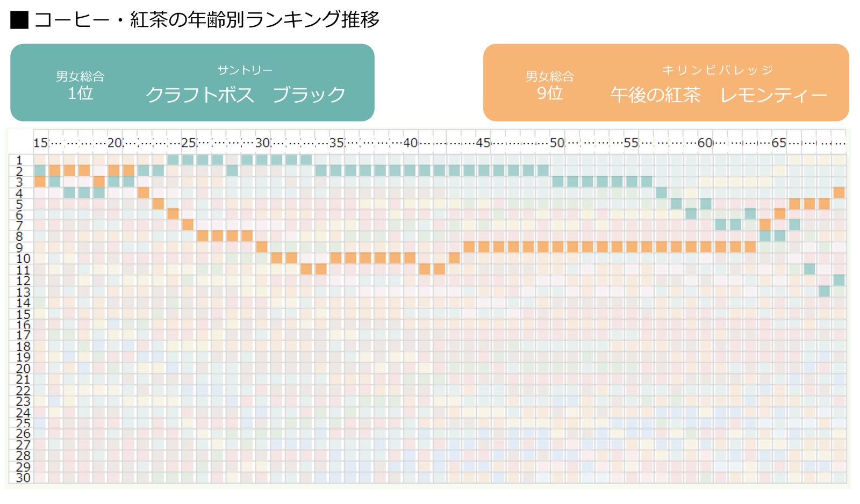
Task: Click the chart title コーヒー・紅茶の年齢別ランキング推移
Action: pos(206,20)
